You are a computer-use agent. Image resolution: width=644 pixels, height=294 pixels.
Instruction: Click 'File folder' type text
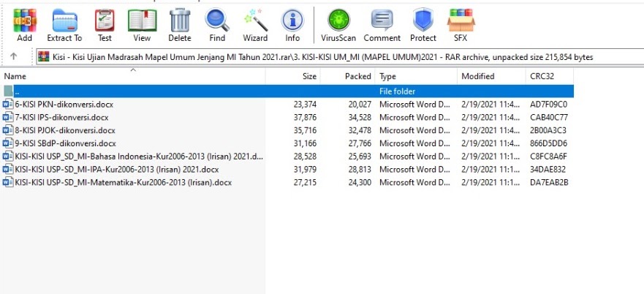coord(397,91)
